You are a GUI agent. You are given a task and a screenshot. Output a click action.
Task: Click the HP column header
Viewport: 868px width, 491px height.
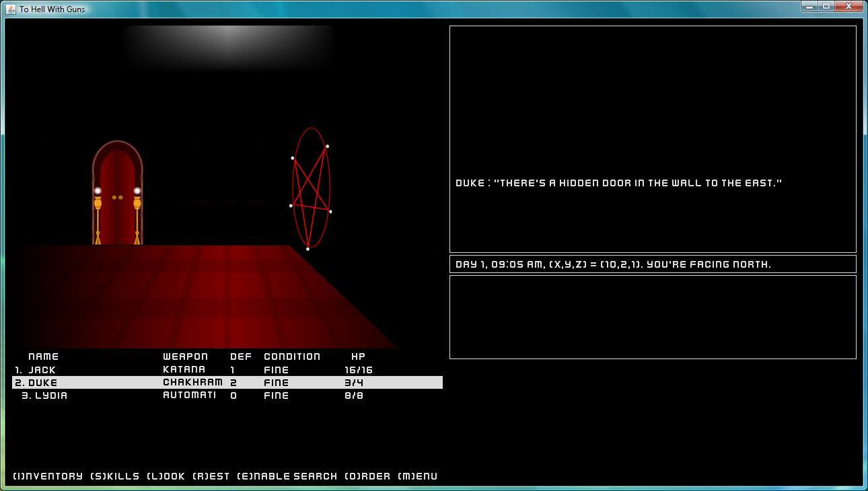click(x=358, y=356)
